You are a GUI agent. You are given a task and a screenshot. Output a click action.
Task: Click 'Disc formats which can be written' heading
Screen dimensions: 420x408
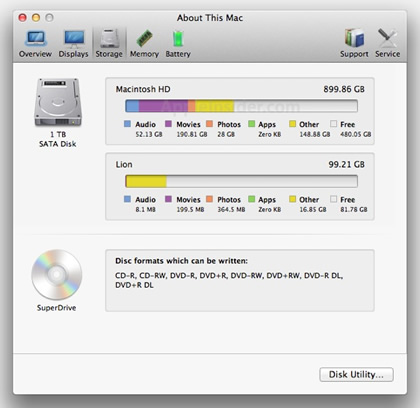(181, 261)
